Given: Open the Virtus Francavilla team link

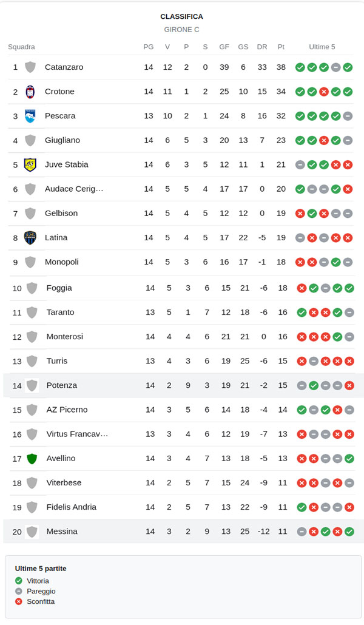Looking at the screenshot, I should point(77,434).
